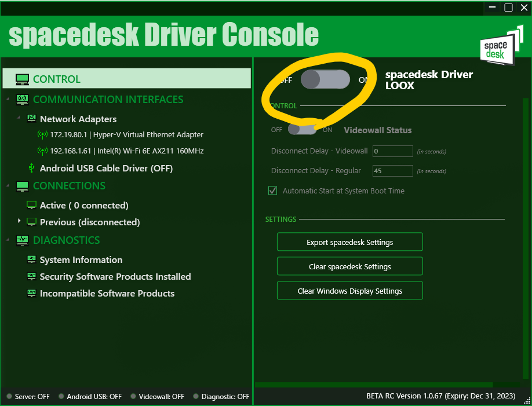Click Clear Windows Display Settings button
Viewport: 532px width, 406px height.
pyautogui.click(x=350, y=291)
